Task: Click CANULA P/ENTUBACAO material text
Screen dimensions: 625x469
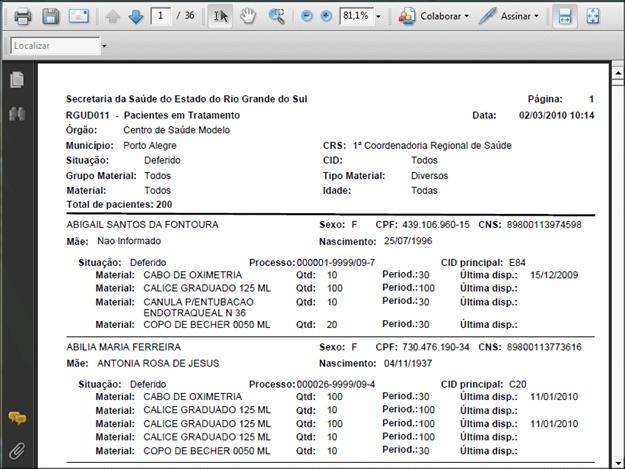Action: pyautogui.click(x=199, y=302)
